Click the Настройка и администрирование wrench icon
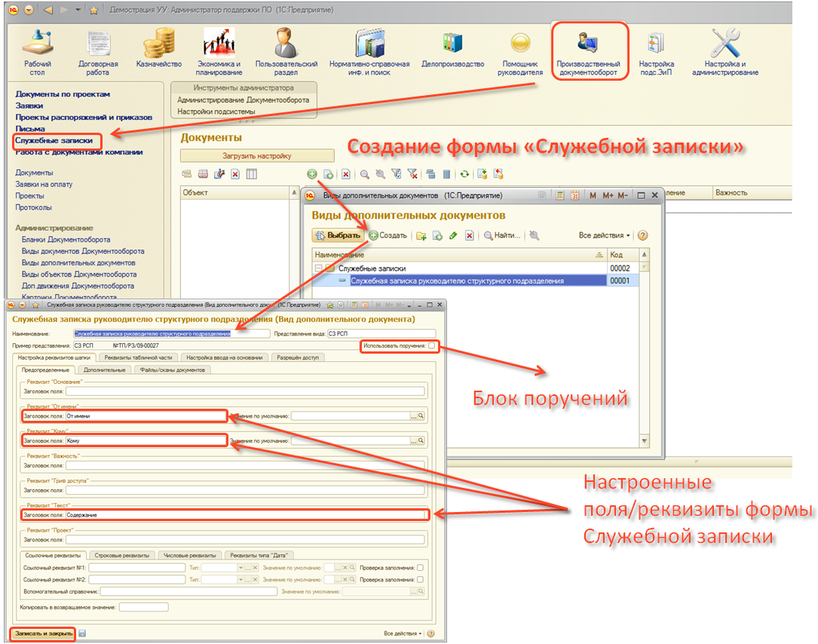 click(725, 44)
